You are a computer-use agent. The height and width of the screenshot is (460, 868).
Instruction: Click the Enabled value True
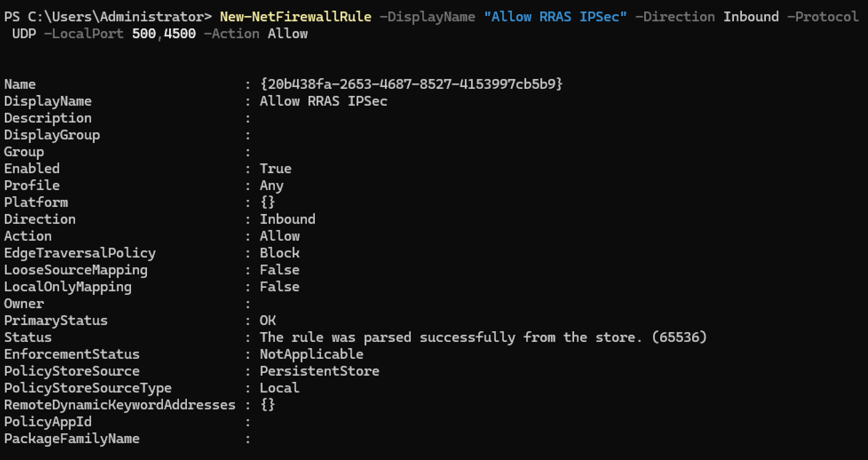pos(275,169)
